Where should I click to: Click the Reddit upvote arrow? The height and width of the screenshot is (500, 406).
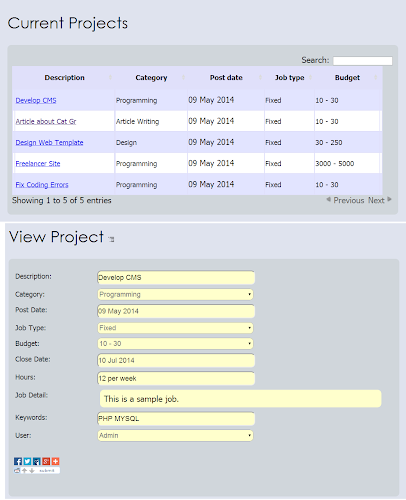click(24, 471)
